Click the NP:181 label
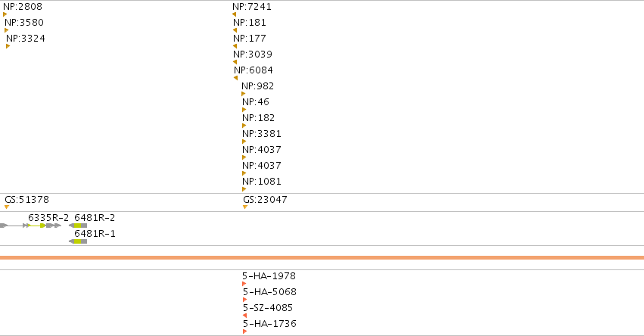This screenshot has height=336, width=644. click(250, 23)
